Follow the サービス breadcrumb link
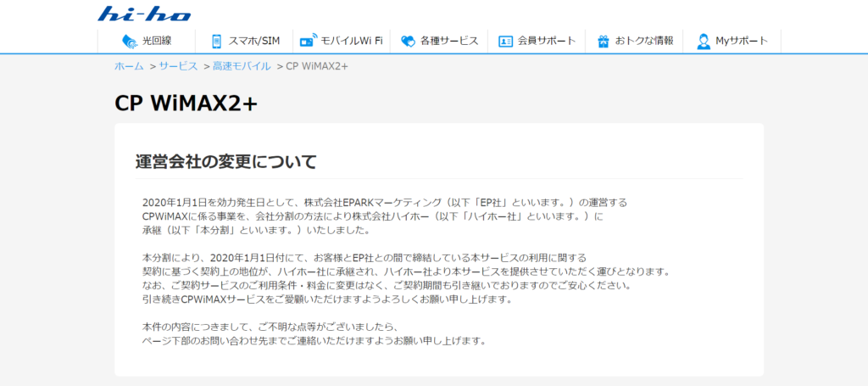Screen dimensions: 868x386 click(x=178, y=66)
